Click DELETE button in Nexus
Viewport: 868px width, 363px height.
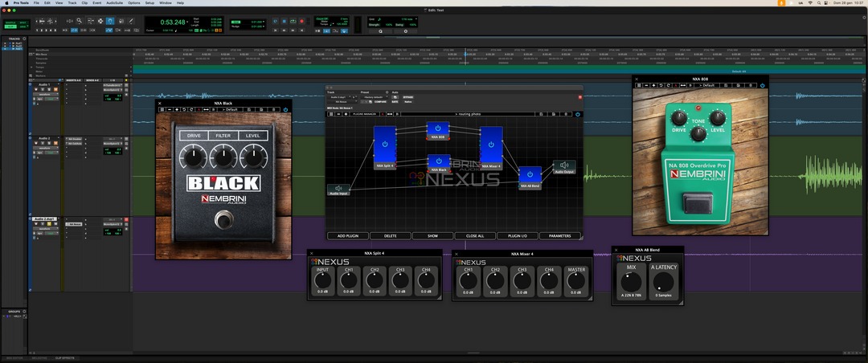[391, 236]
